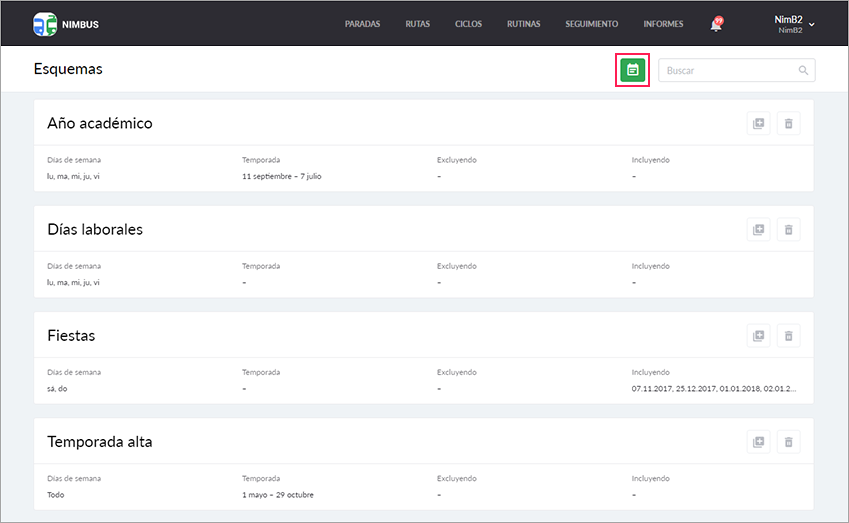Screen dimensions: 849x523
Task: Open the SEGUIMIENTO menu
Action: pyautogui.click(x=591, y=24)
